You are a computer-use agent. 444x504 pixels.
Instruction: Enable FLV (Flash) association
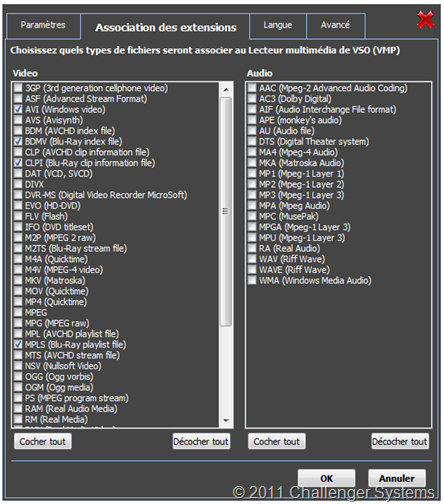pos(18,216)
